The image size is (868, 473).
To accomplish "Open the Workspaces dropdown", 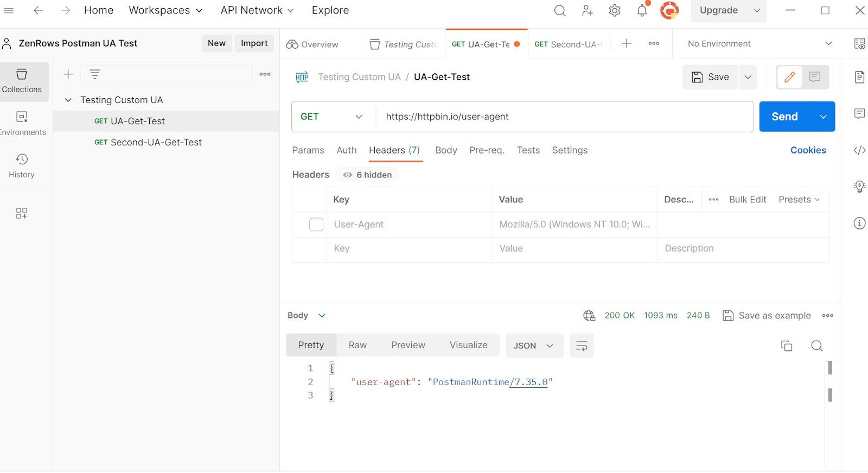I will pos(165,10).
